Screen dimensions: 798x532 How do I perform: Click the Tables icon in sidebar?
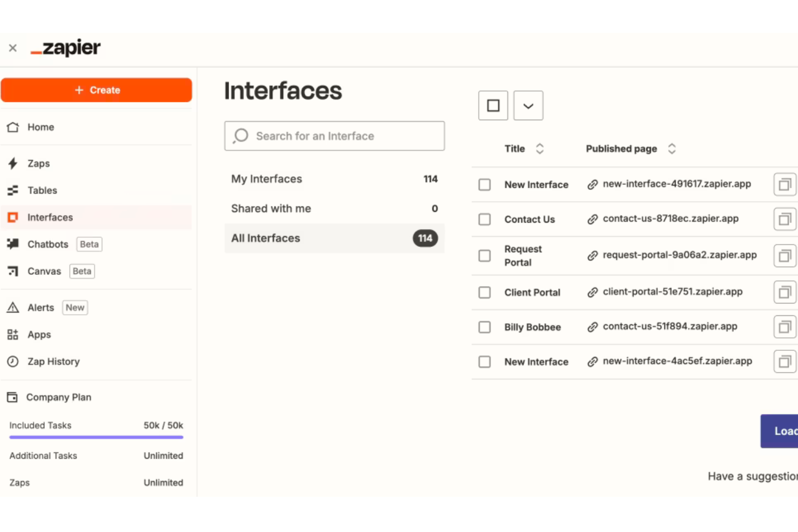click(x=13, y=190)
